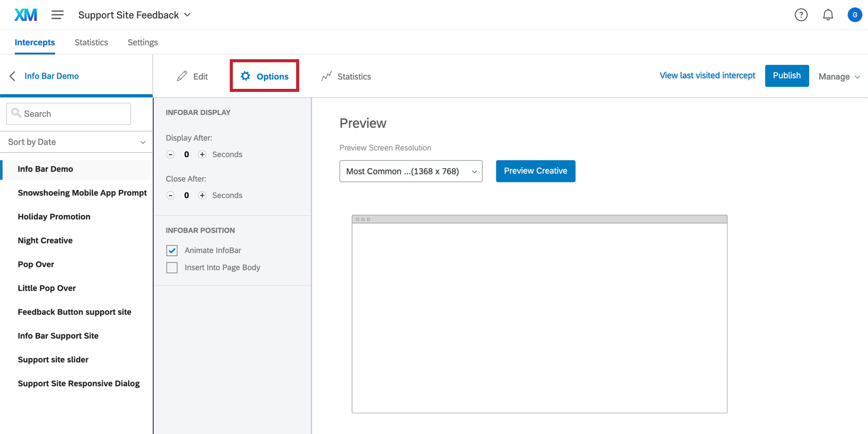Decrease Close After seconds with minus
This screenshot has height=434, width=868.
pyautogui.click(x=171, y=195)
